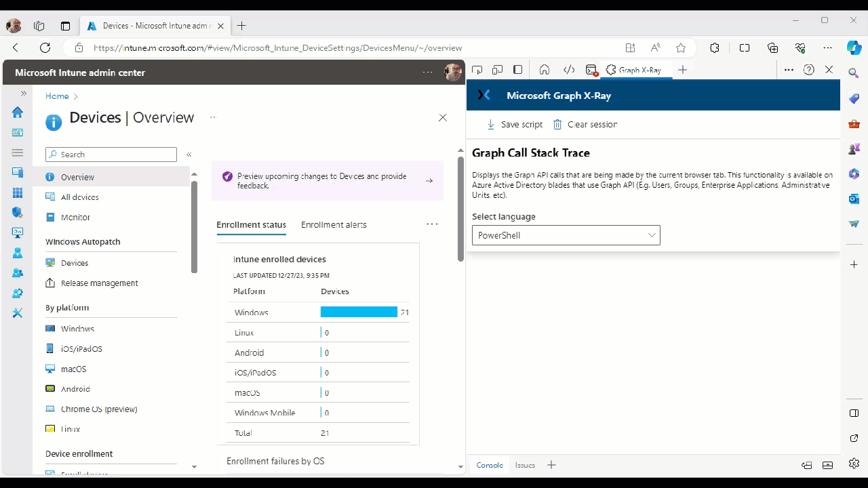Viewport: 868px width, 488px height.
Task: Close the Devices Overview blade
Action: pos(443,118)
